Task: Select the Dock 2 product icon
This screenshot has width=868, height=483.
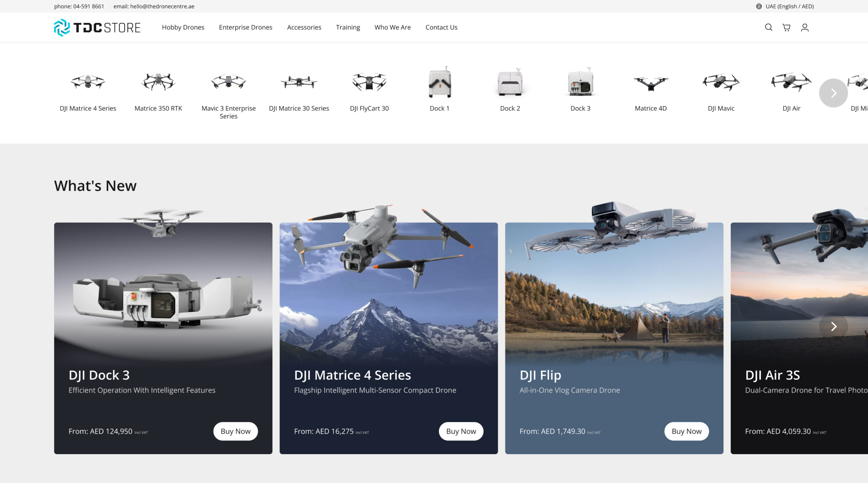Action: [510, 82]
